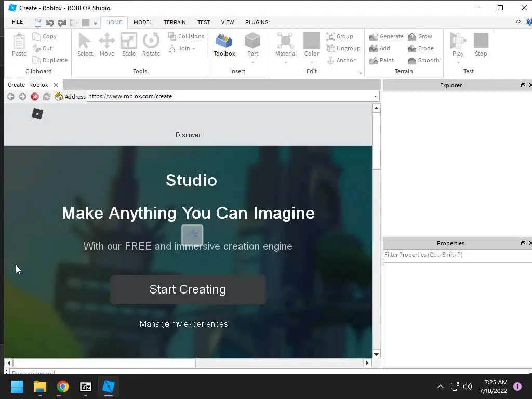Open the Edit group dialog launcher

pyautogui.click(x=360, y=72)
